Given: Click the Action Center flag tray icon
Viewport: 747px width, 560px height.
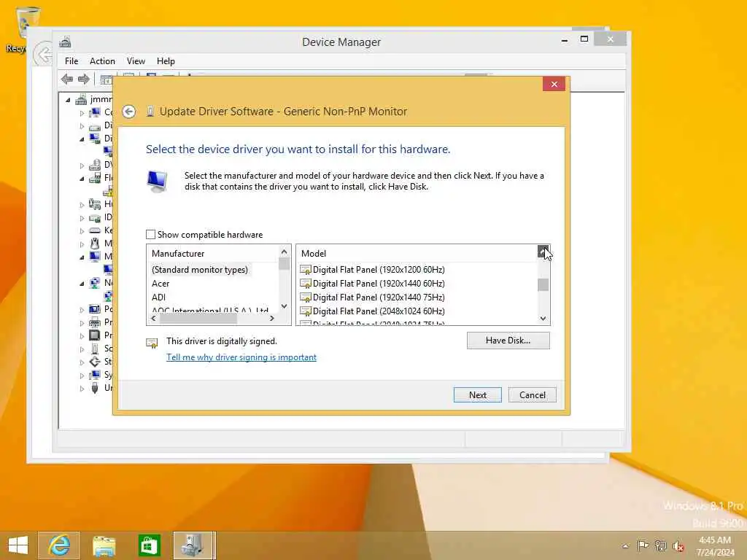Looking at the screenshot, I should [643, 545].
